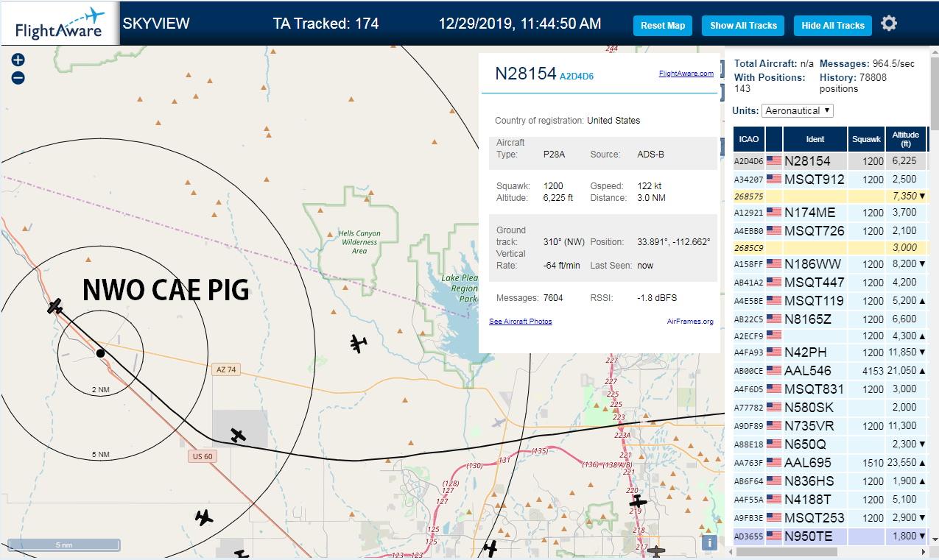Open AirFrames.org link

tap(690, 322)
